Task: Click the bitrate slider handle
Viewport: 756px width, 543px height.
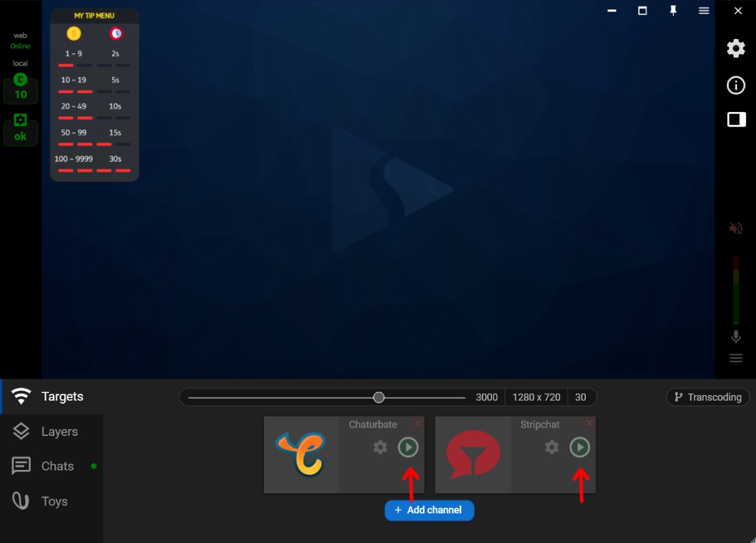Action: [x=379, y=397]
